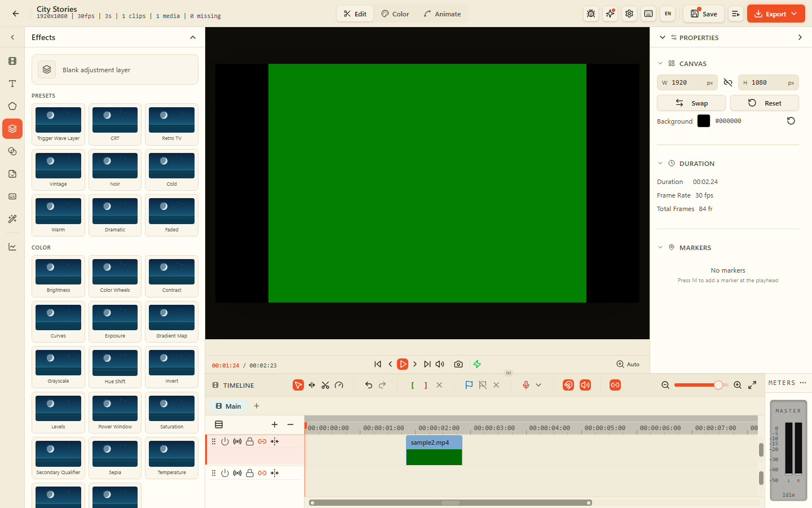Open settings gear in top bar
812x508 pixels.
tap(629, 14)
